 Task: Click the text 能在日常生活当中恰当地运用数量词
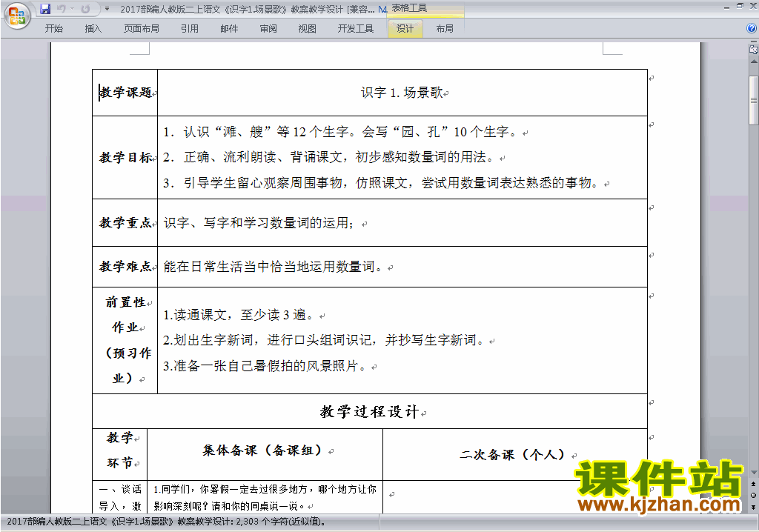[x=274, y=266]
